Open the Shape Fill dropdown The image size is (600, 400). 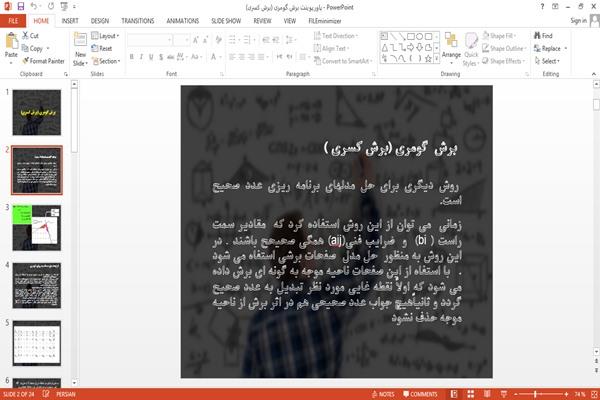tap(499, 36)
